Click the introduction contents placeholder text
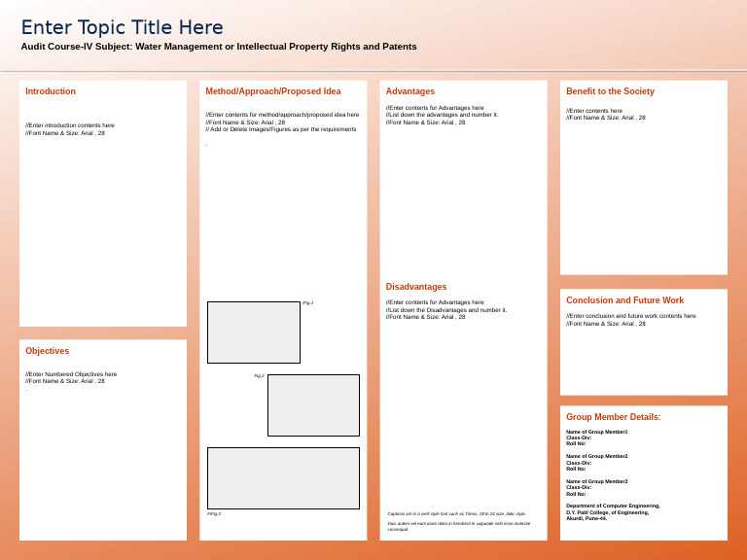Viewport: 747px width, 560px height. point(70,129)
